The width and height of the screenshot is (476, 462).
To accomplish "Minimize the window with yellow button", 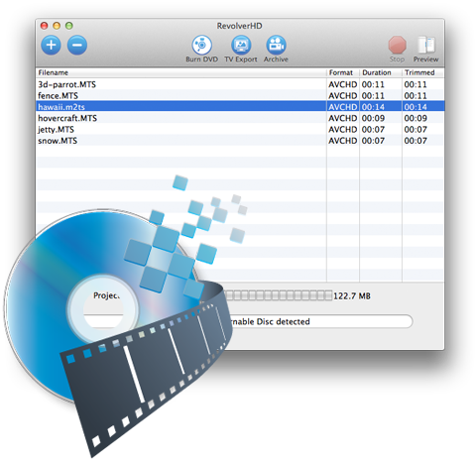I will pos(57,26).
